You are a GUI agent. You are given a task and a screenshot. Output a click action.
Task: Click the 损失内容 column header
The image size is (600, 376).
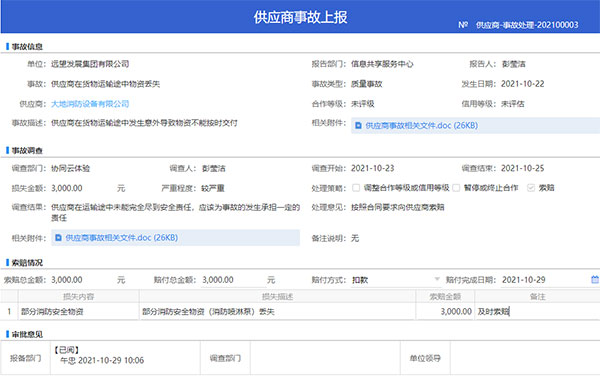[78, 296]
